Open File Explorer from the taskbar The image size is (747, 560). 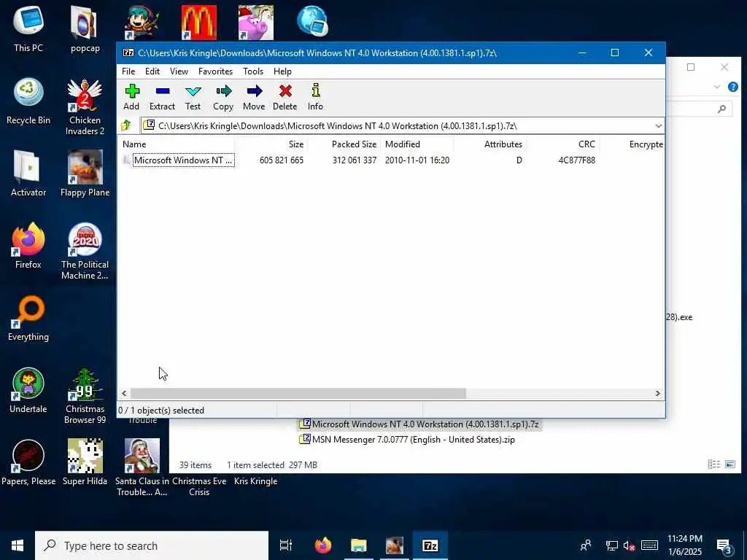tap(359, 545)
